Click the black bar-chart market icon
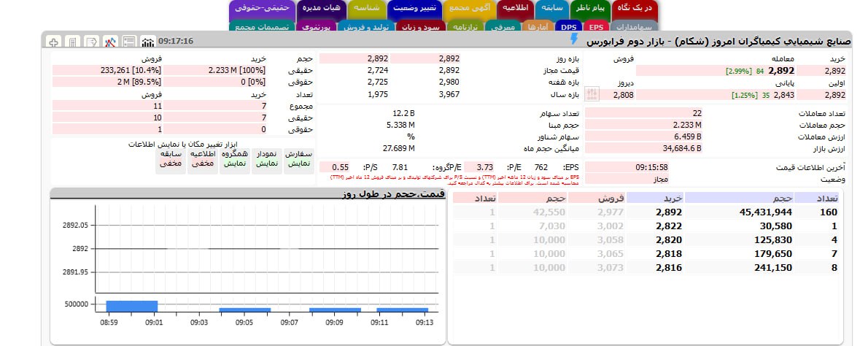Screen dimensions: 868x346 point(148,41)
